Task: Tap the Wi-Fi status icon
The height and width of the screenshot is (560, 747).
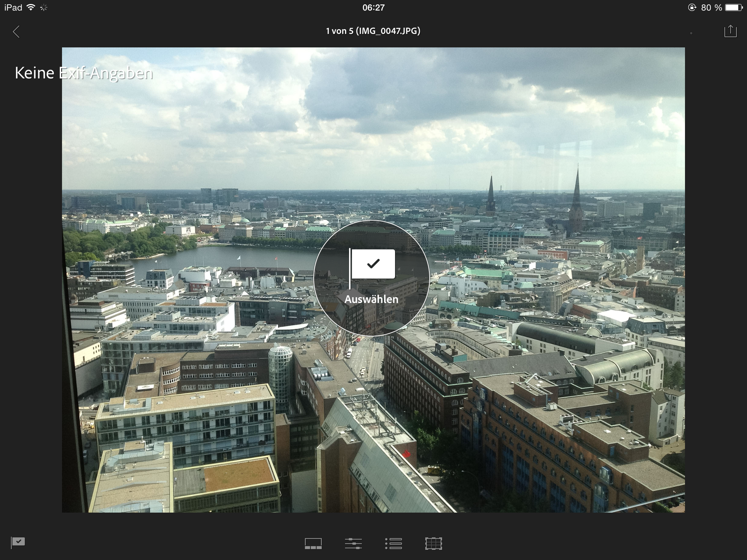Action: click(x=31, y=7)
